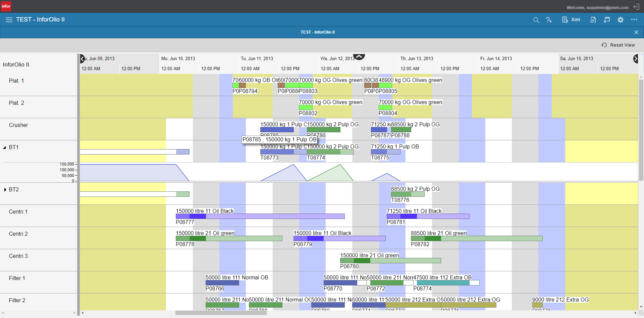This screenshot has width=644, height=318.
Task: Click the Infor logo
Action: click(6, 6)
